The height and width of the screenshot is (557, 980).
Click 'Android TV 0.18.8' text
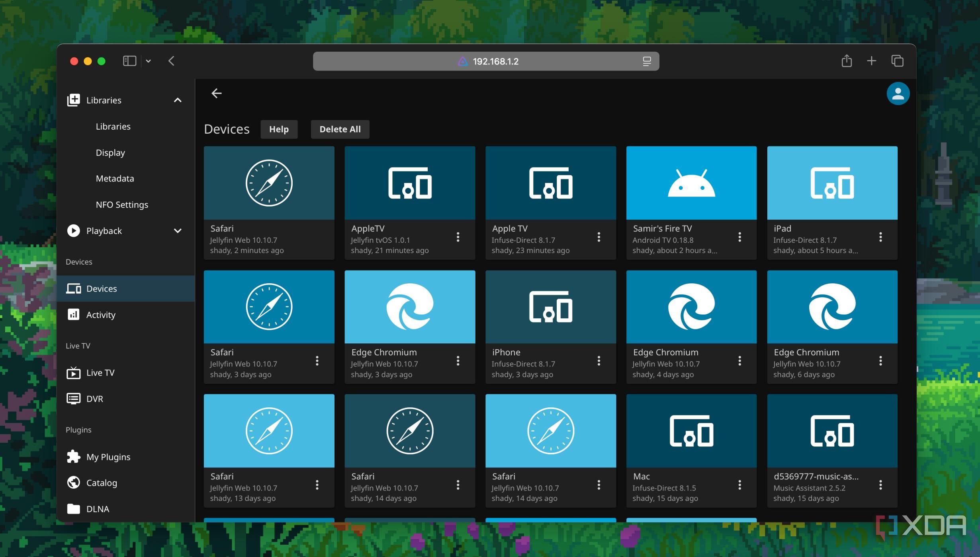tap(663, 240)
